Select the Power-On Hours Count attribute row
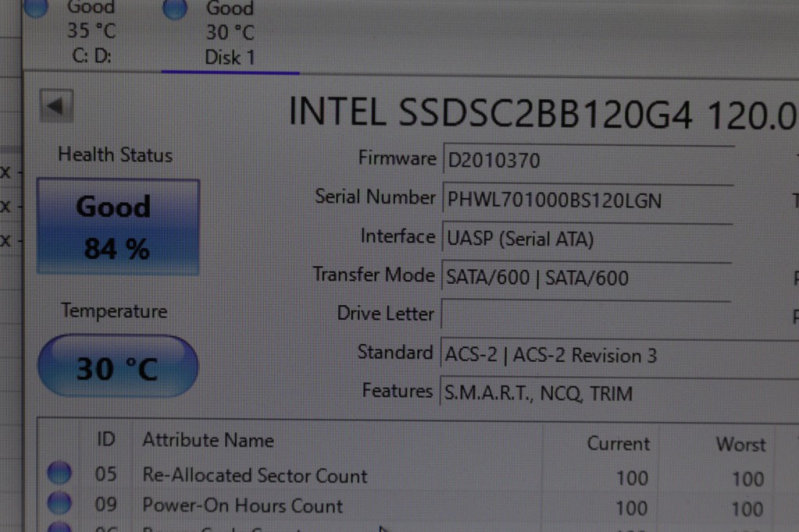This screenshot has height=532, width=799. [242, 506]
